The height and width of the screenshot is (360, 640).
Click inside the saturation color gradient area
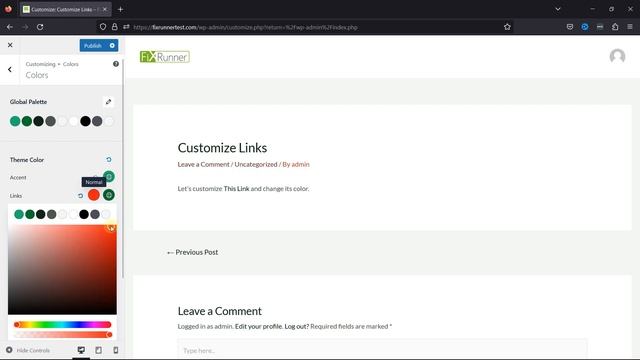point(62,269)
